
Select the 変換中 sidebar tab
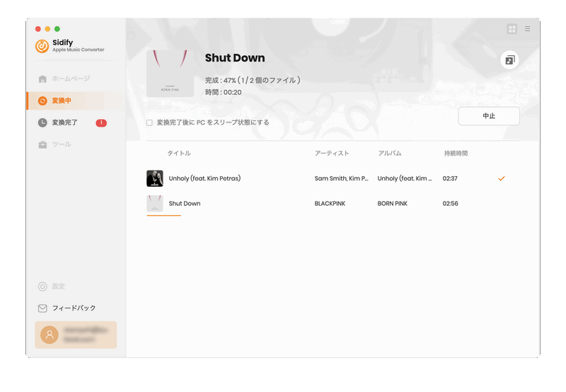coord(76,100)
